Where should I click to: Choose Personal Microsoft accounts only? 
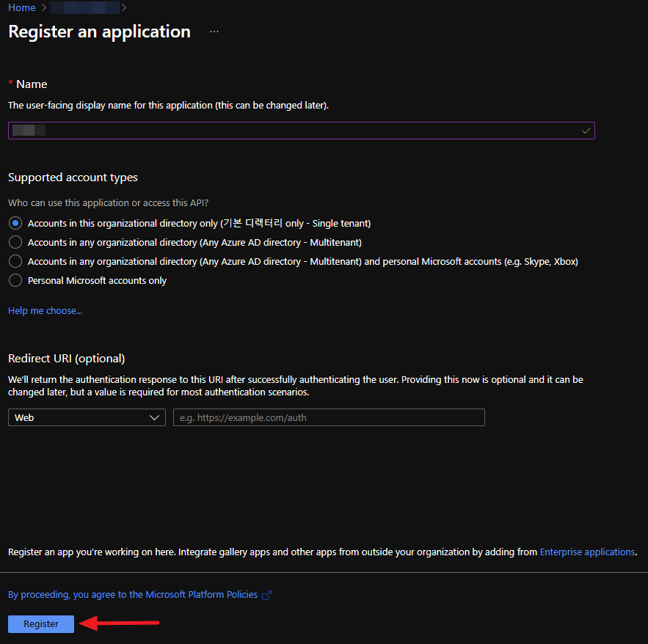click(15, 280)
